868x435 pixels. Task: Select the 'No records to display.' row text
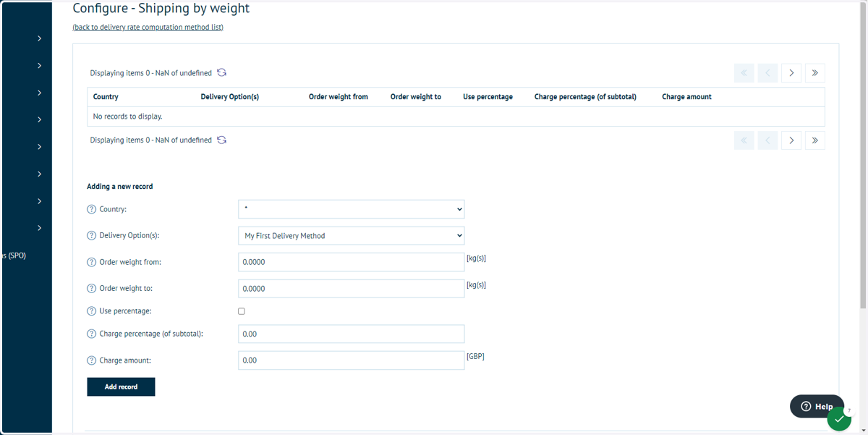127,117
